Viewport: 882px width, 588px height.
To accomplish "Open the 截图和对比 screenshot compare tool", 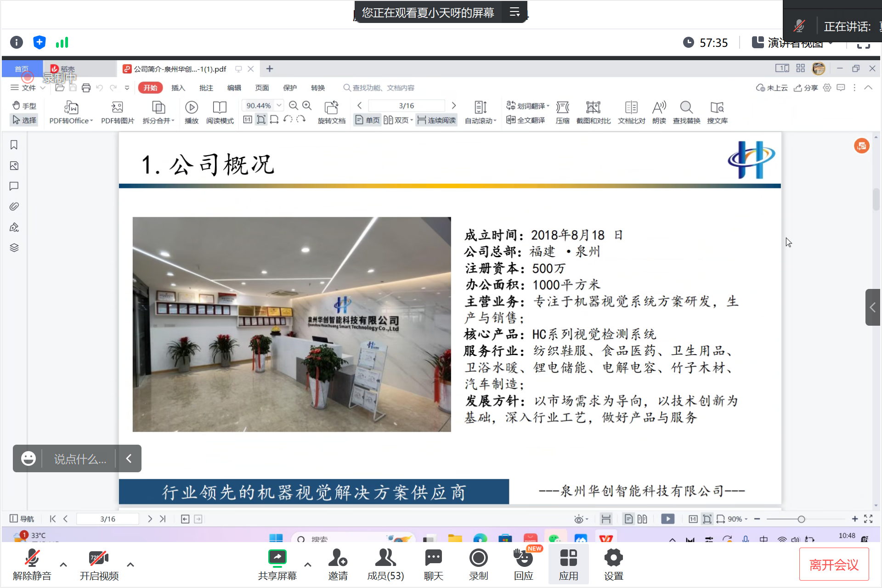I will tap(593, 107).
